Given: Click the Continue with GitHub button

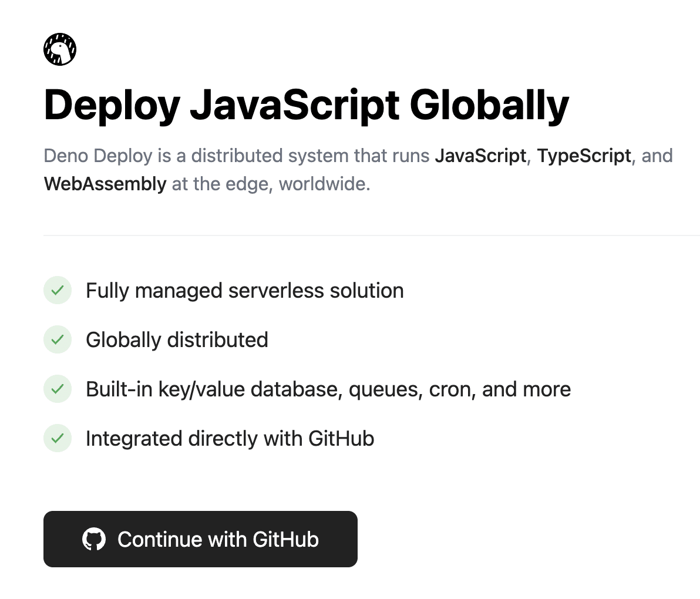Looking at the screenshot, I should point(200,539).
